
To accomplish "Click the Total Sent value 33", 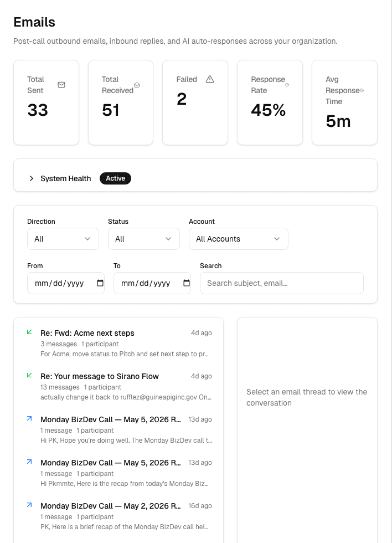I will tap(38, 110).
